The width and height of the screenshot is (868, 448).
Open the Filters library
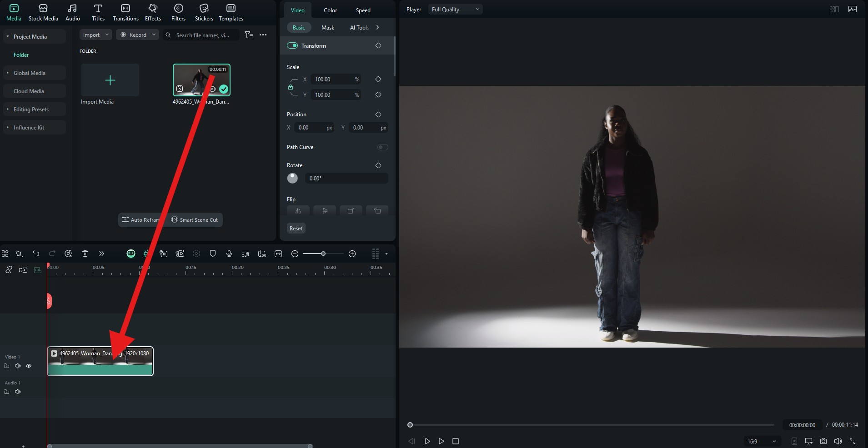click(178, 13)
